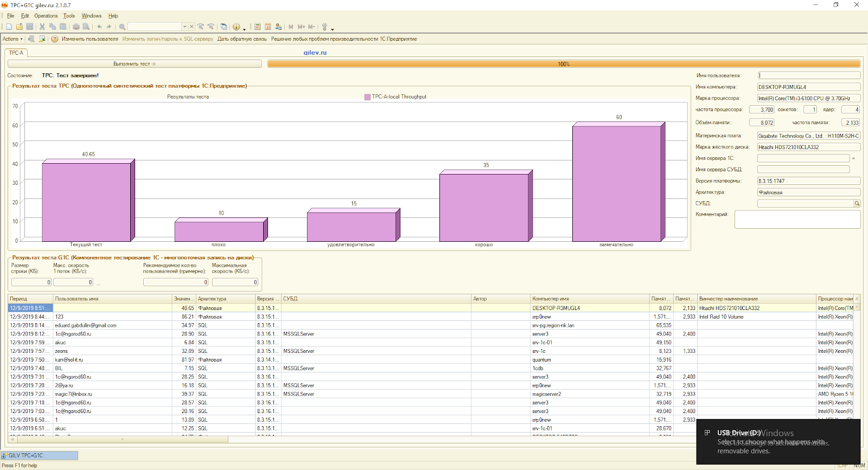Screen dimensions: 868x470
Task: Click the M memory button
Action: click(x=291, y=27)
